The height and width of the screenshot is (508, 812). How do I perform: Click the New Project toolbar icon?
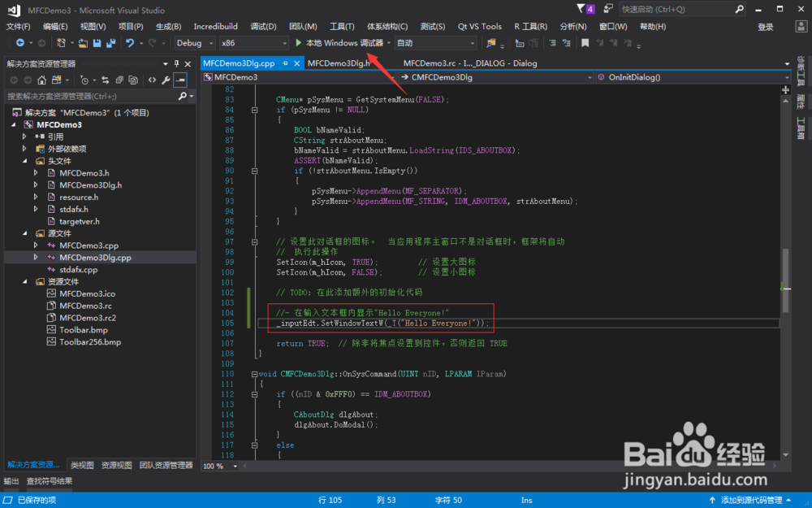click(61, 43)
